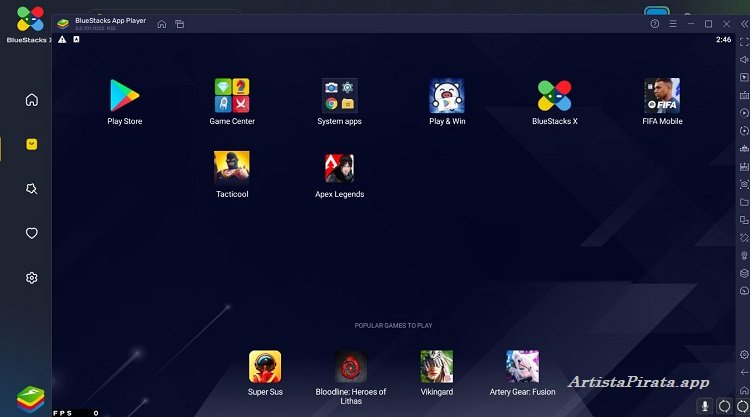Go to Home in the left sidebar

[32, 99]
